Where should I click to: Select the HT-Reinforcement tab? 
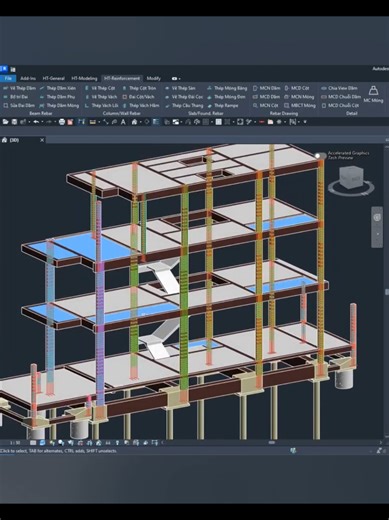click(x=122, y=79)
